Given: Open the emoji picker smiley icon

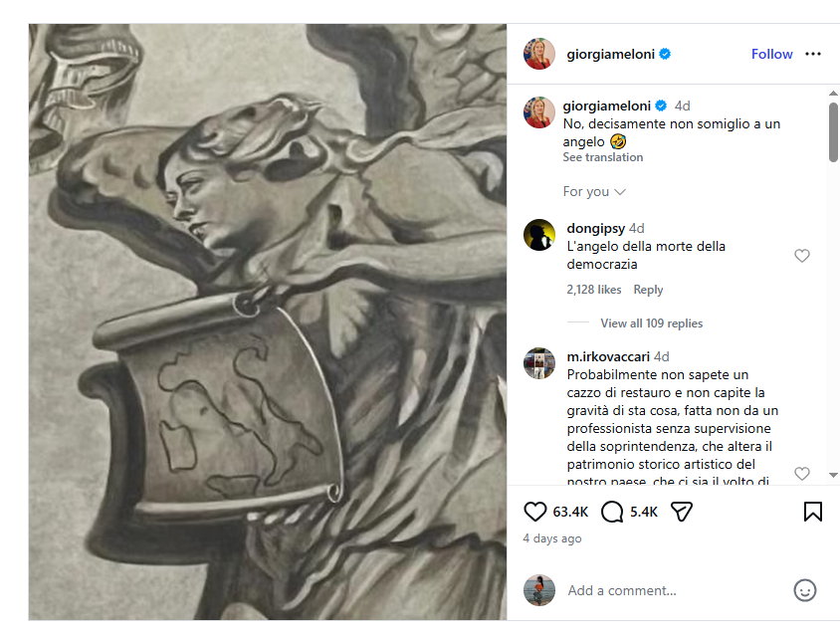Looking at the screenshot, I should [x=804, y=590].
